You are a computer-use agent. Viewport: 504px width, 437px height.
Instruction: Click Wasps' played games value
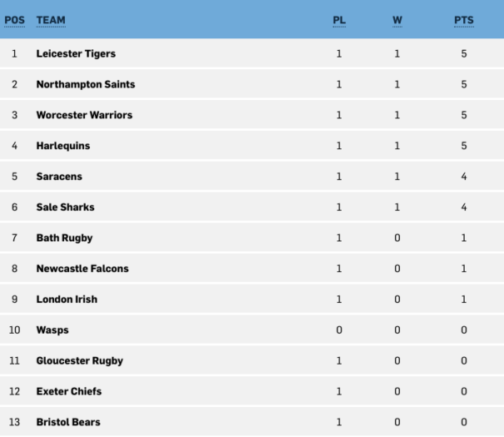(x=339, y=330)
